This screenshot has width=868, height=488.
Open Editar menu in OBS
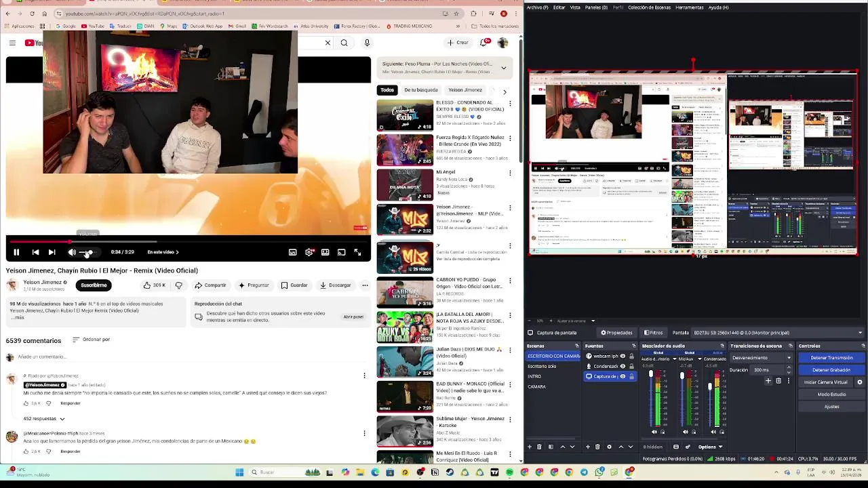click(559, 7)
